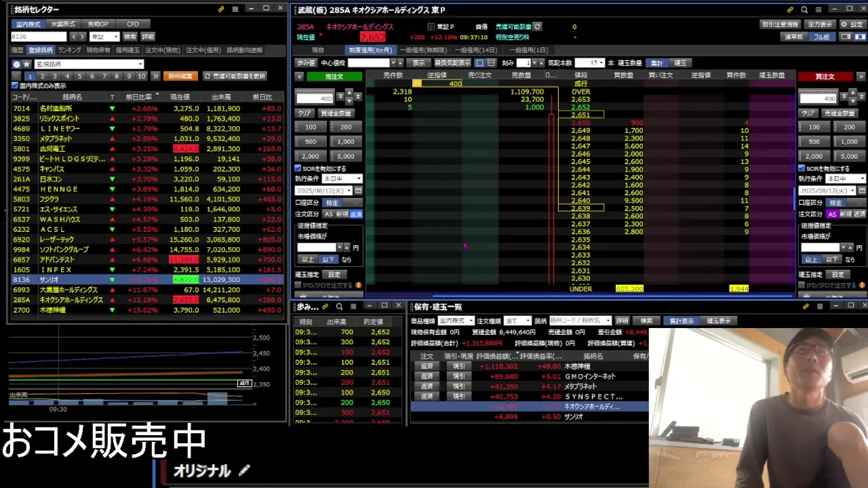Click the clock icon beside star
The image size is (868, 488).
click(17, 64)
